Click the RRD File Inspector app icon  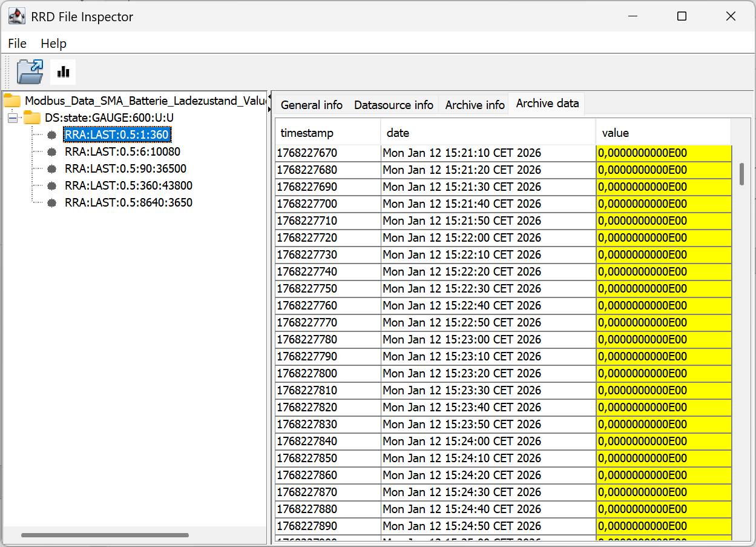(16, 16)
